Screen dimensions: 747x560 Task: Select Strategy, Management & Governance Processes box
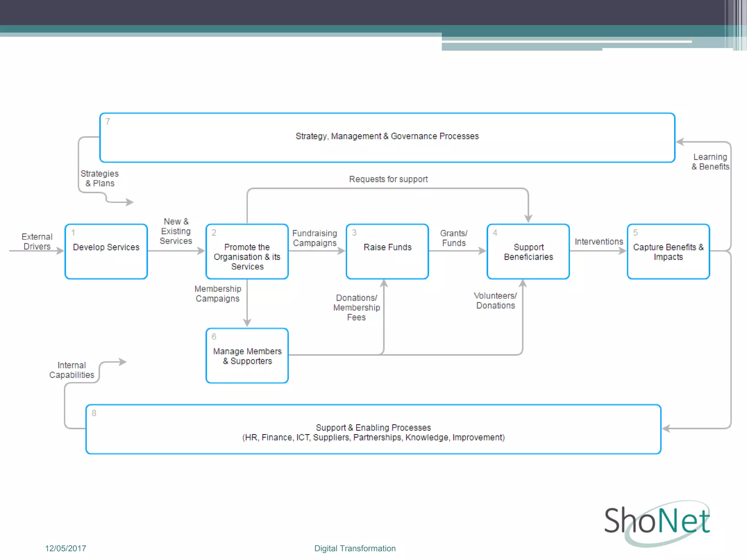coord(387,137)
